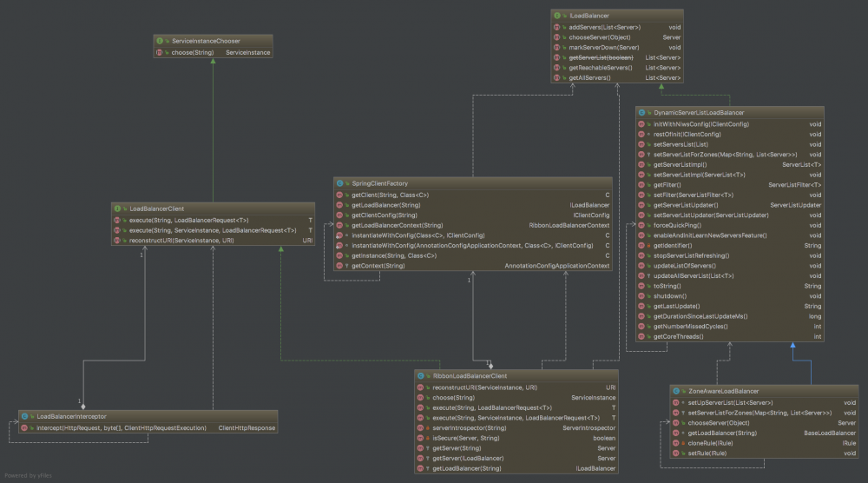Viewport: 868px width, 483px height.
Task: Select deprecated getServerList(boolean) method
Action: (616, 57)
